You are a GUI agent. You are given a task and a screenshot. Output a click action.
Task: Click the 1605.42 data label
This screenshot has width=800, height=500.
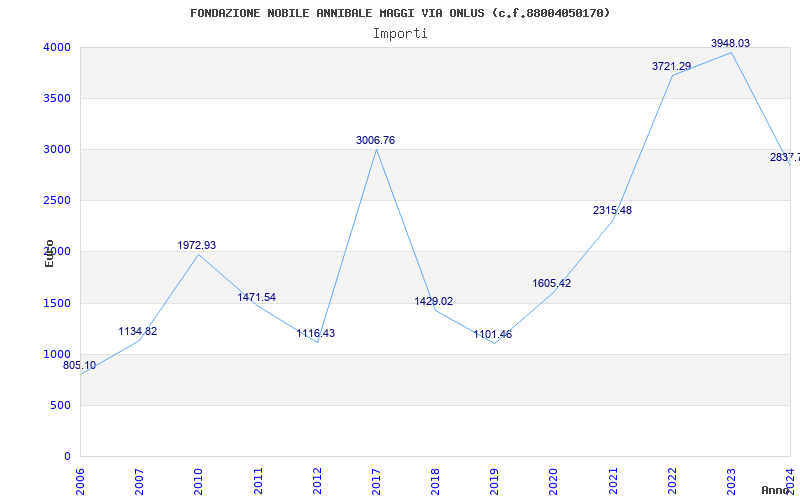pyautogui.click(x=552, y=284)
